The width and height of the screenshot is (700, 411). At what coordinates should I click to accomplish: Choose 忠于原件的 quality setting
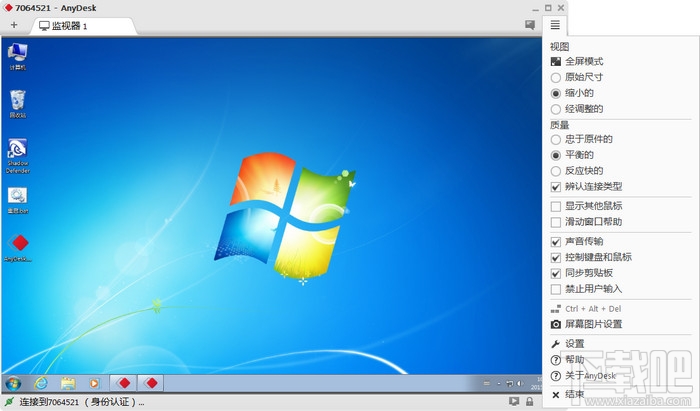[581, 139]
